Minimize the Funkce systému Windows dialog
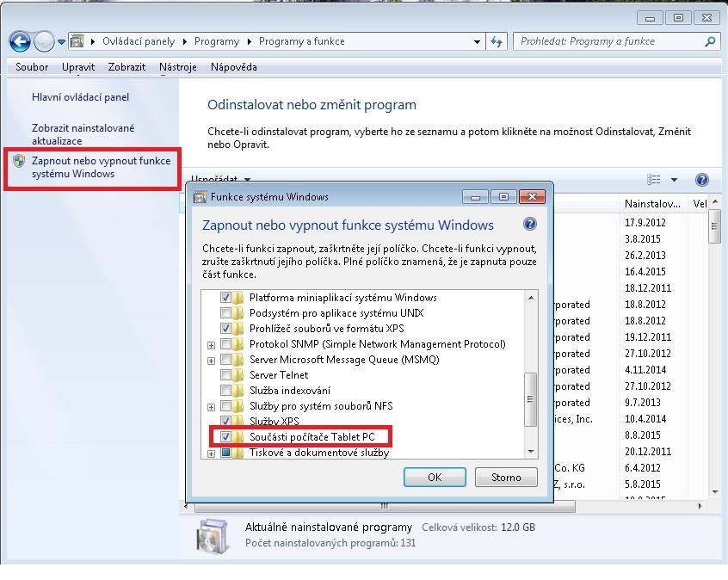728x580 pixels. (x=475, y=197)
